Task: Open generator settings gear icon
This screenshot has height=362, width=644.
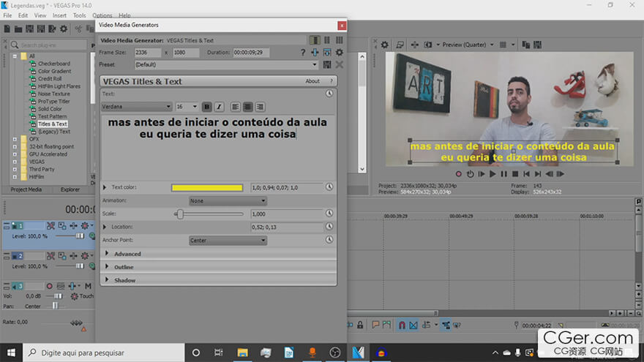Action: point(340,53)
